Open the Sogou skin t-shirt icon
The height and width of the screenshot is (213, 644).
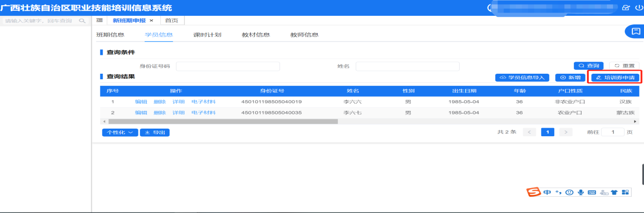point(614,192)
